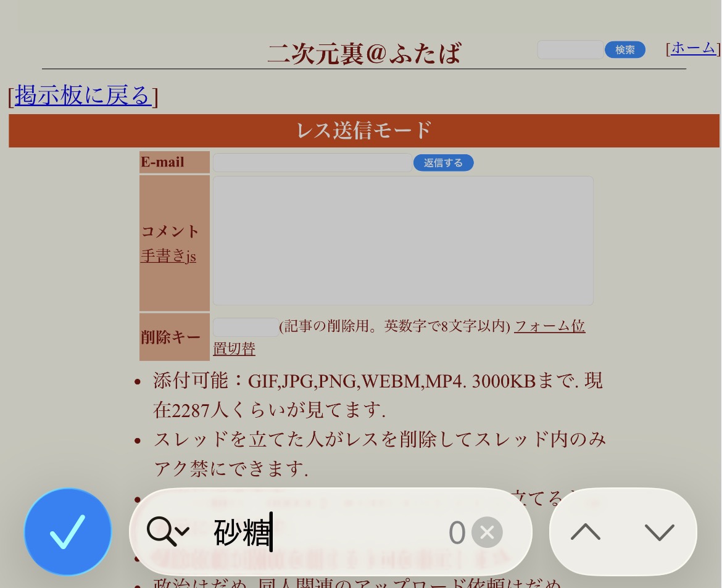Click the 二次元裏@ふたば page title
This screenshot has width=722, height=588.
pyautogui.click(x=364, y=54)
